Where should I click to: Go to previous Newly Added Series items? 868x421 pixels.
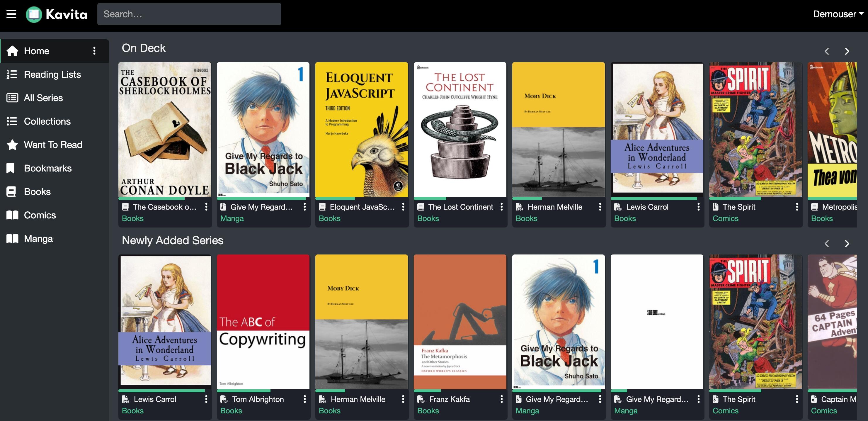(x=827, y=244)
